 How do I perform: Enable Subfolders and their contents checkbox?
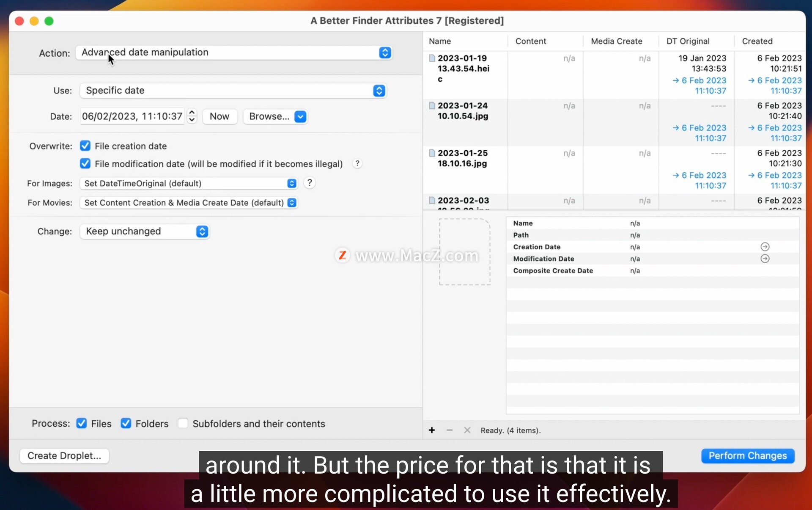(x=183, y=424)
